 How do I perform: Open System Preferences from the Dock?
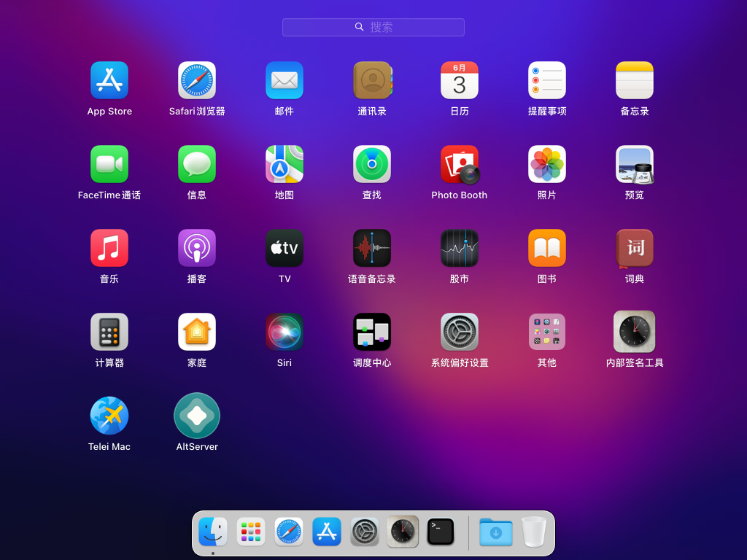pyautogui.click(x=365, y=532)
